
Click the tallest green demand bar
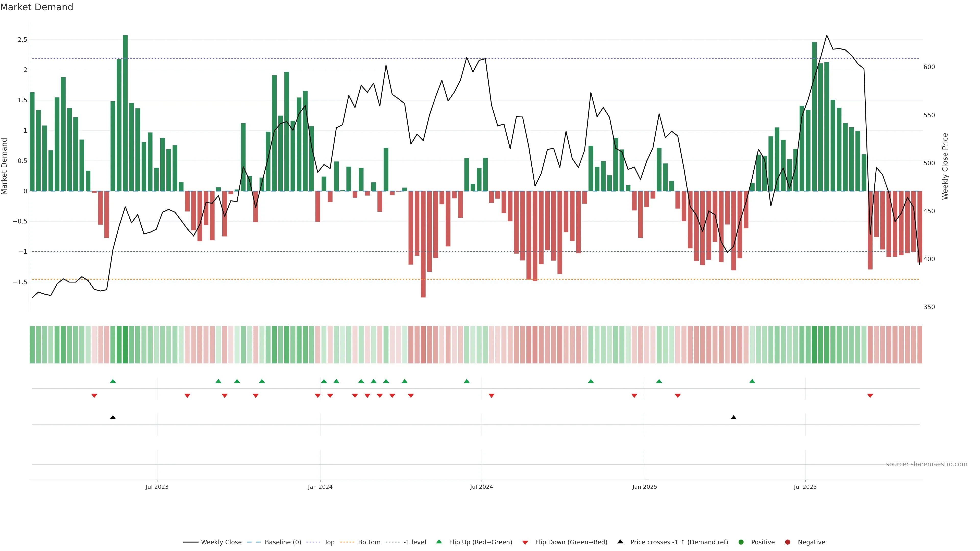[x=125, y=114]
